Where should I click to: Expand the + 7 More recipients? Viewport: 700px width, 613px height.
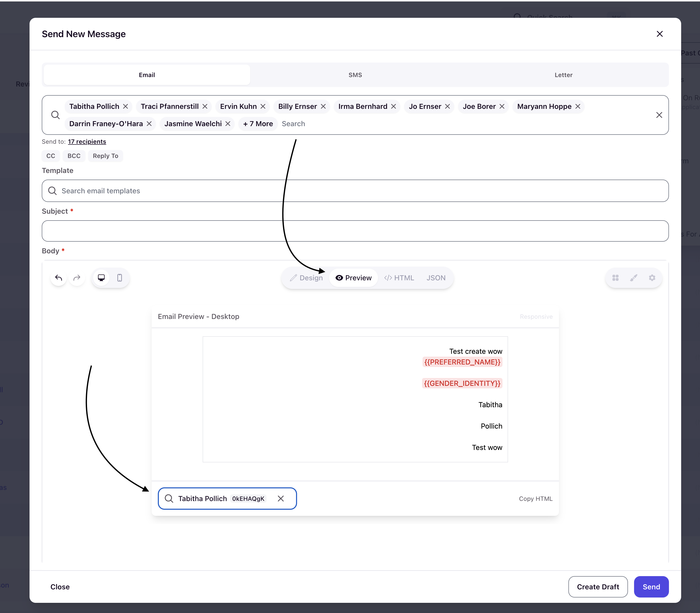click(258, 124)
